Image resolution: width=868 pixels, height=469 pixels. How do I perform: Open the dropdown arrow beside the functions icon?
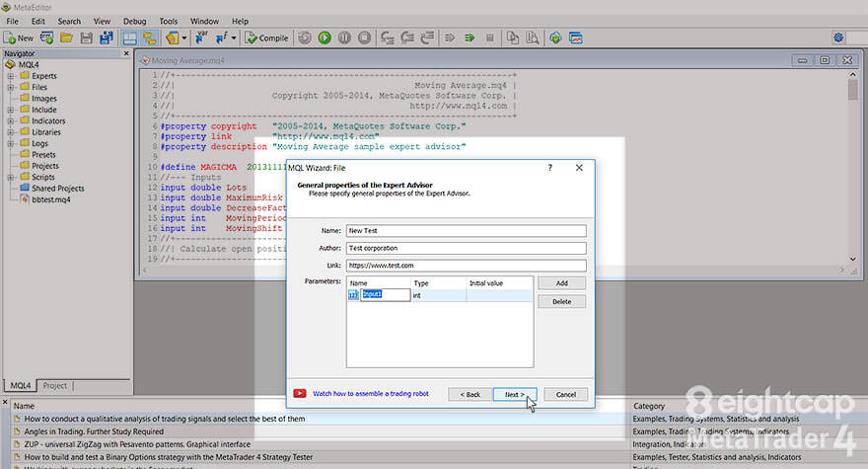click(x=234, y=39)
